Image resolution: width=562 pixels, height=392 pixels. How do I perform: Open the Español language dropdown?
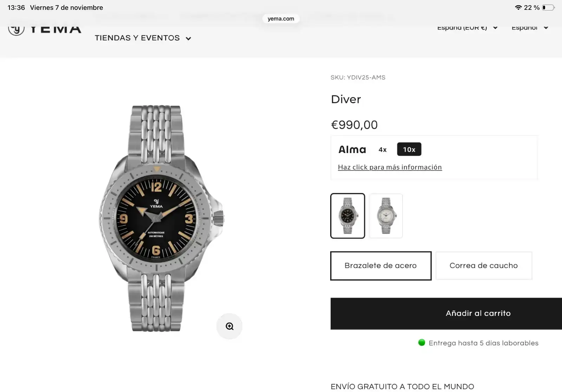(x=530, y=28)
